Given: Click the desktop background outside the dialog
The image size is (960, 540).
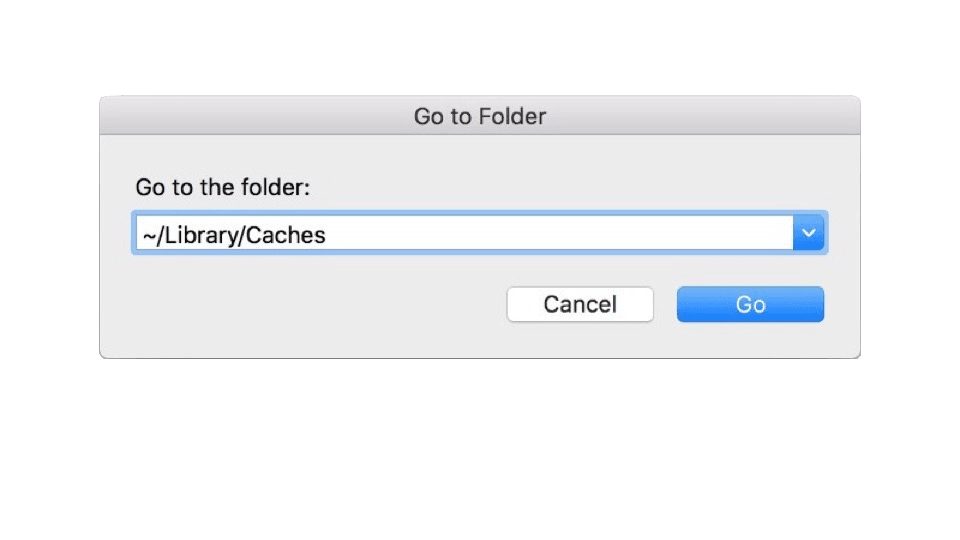Looking at the screenshot, I should pos(480,450).
